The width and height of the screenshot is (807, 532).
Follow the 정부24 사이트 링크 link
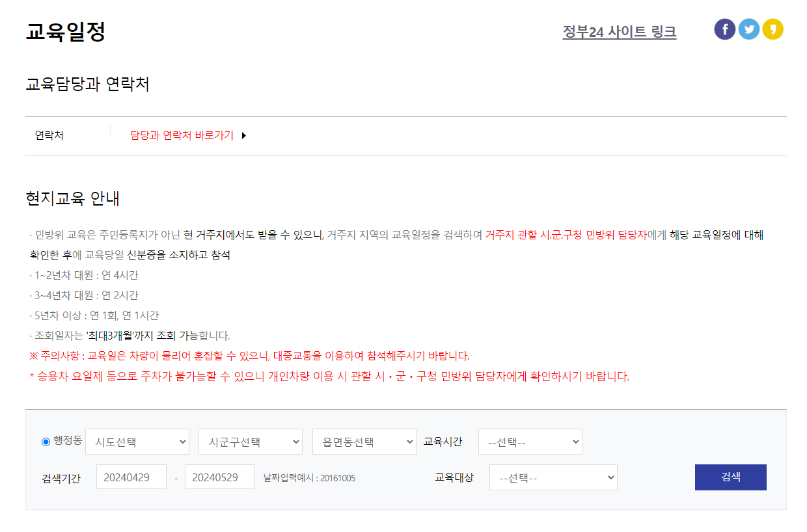tap(619, 31)
